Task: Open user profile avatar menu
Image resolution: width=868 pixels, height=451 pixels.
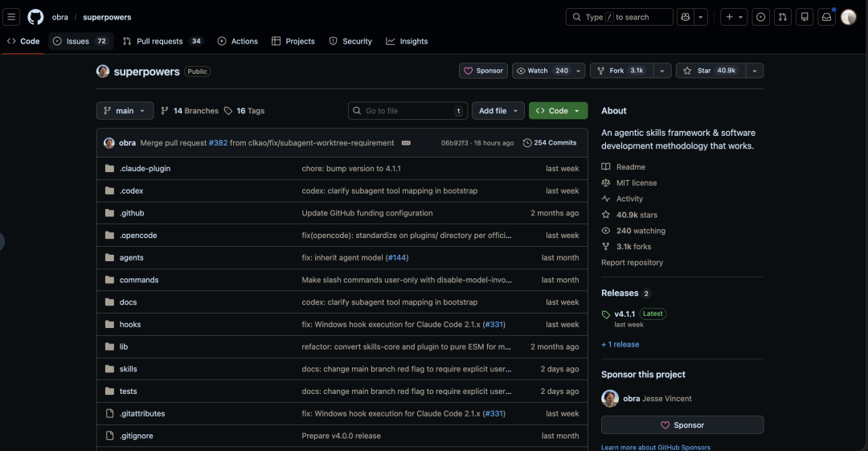Action: (849, 17)
